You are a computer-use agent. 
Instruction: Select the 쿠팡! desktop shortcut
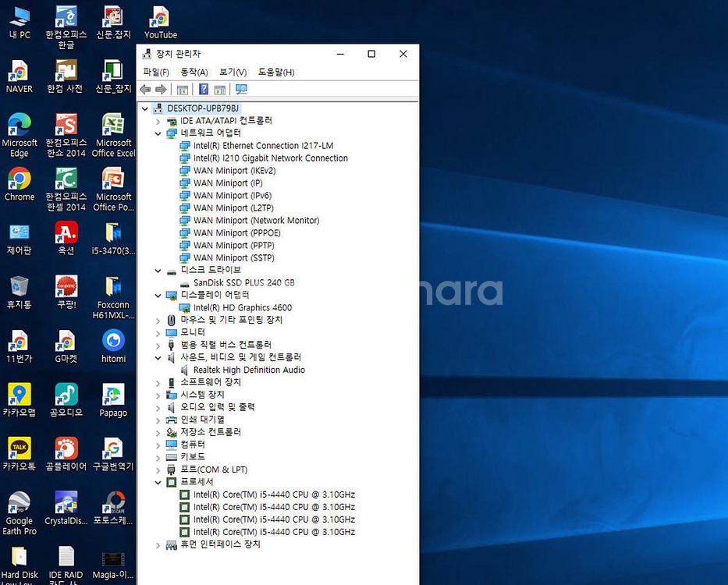66,293
